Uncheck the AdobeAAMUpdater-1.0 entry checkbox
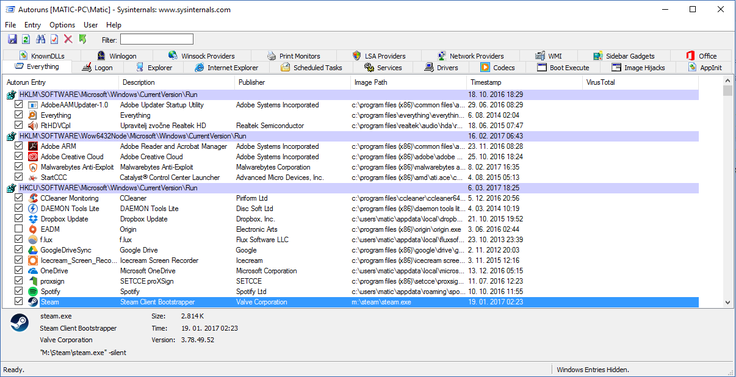This screenshot has height=377, width=736. (x=18, y=104)
